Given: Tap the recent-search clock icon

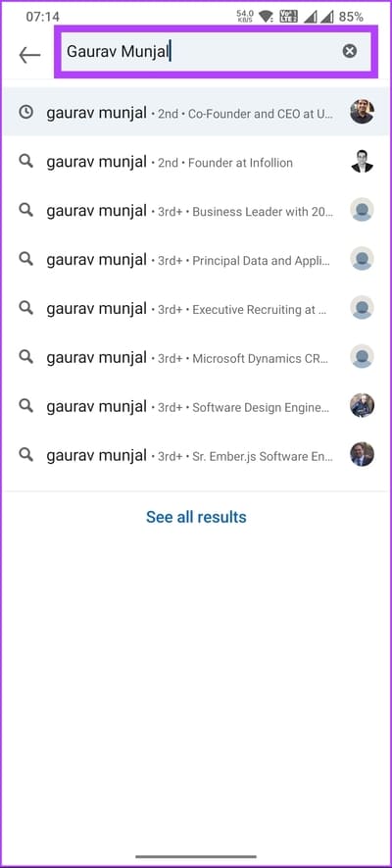Looking at the screenshot, I should coord(26,113).
